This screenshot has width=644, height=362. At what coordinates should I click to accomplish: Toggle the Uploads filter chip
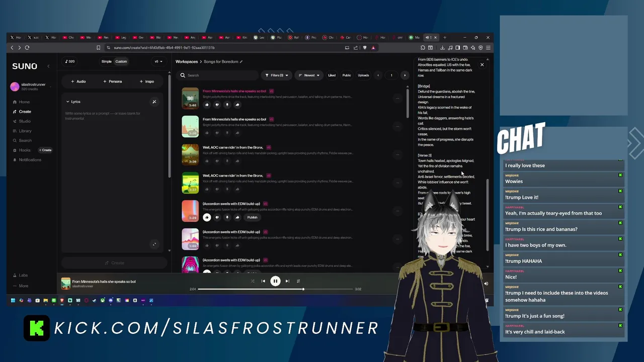tap(363, 75)
